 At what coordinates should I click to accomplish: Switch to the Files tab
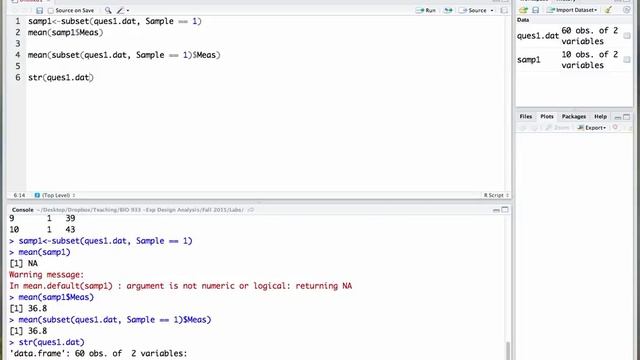pyautogui.click(x=526, y=116)
